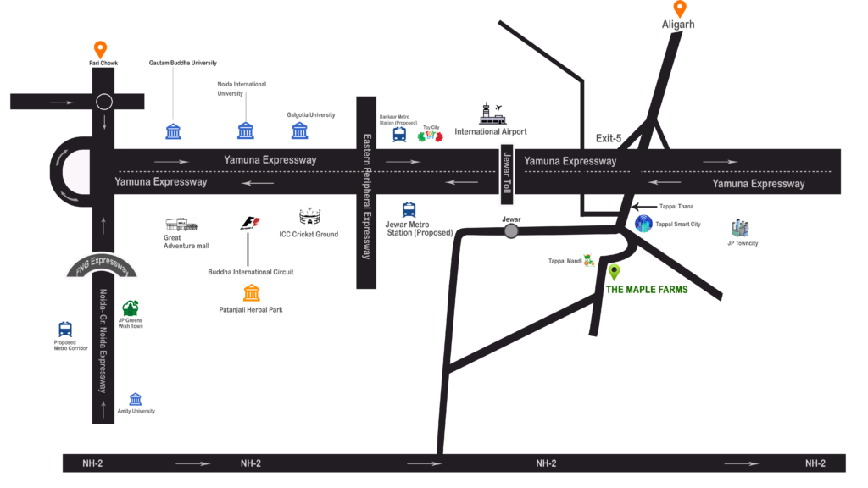Screen dimensions: 868x488
Task: Click the FNG Expressway arch label
Action: [102, 266]
